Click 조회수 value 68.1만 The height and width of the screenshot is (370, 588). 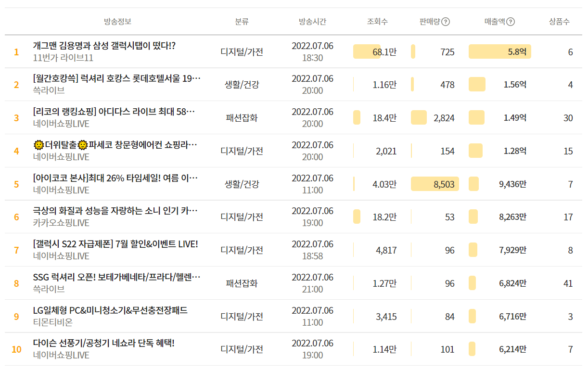(x=384, y=52)
